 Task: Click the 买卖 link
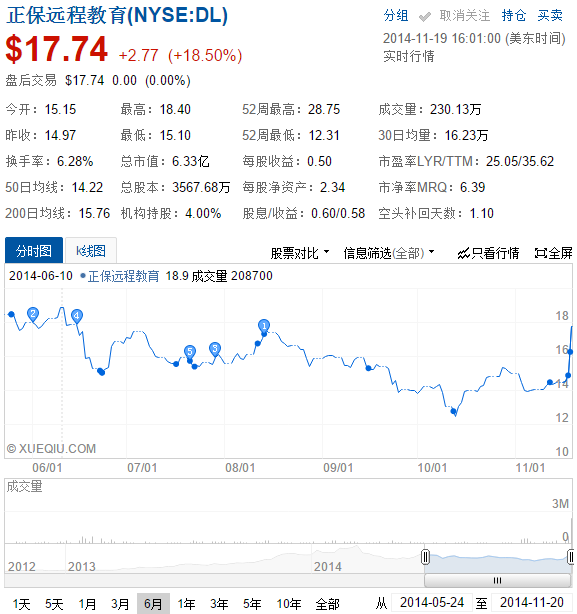pos(550,16)
